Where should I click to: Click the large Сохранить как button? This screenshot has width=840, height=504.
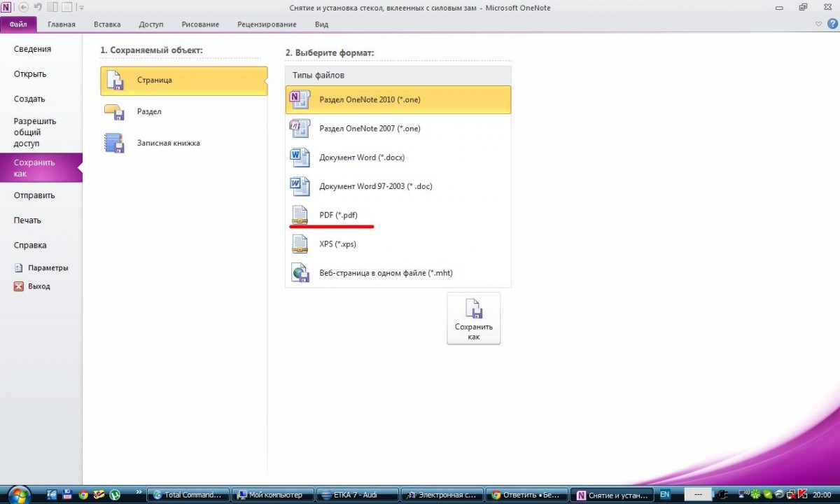(x=474, y=318)
